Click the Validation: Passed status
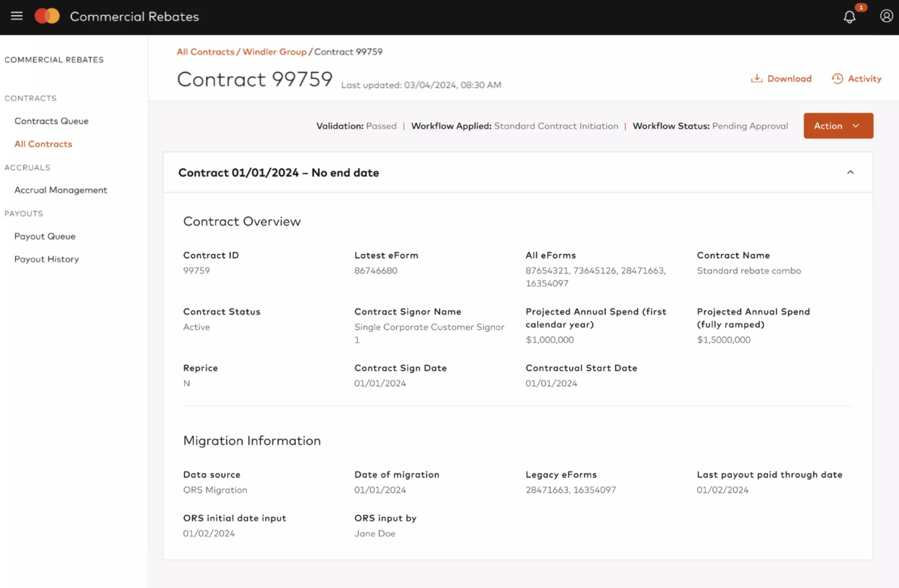Viewport: 899px width, 588px height. [356, 126]
